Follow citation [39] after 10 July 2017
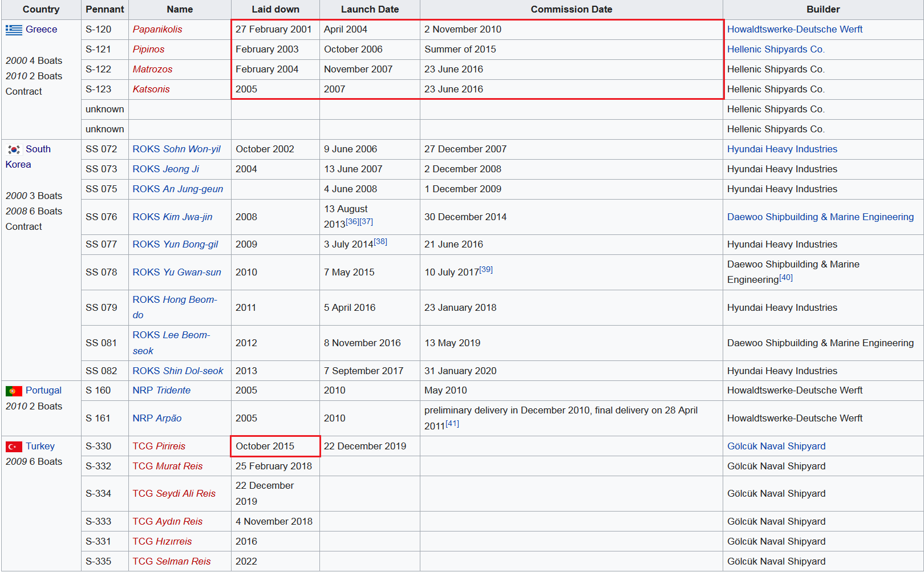This screenshot has width=924, height=572. [x=486, y=270]
